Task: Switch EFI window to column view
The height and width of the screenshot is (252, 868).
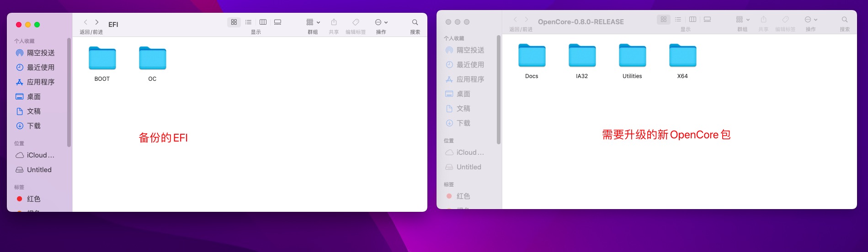Action: (263, 22)
